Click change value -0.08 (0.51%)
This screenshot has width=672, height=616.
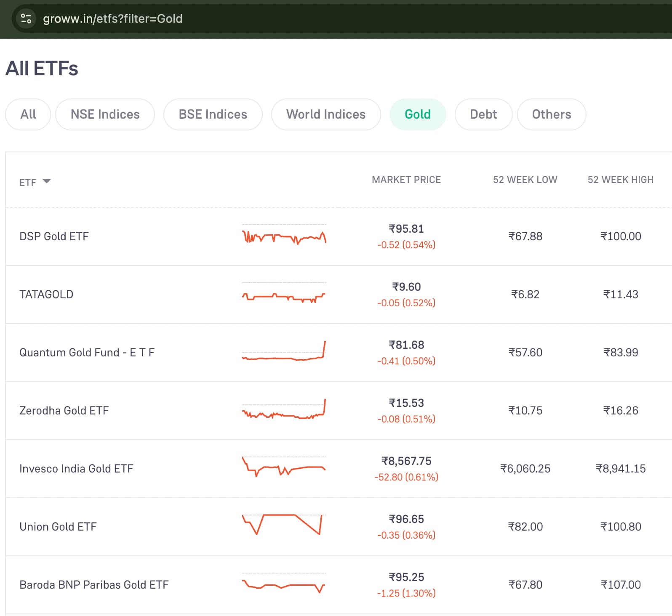tap(406, 419)
